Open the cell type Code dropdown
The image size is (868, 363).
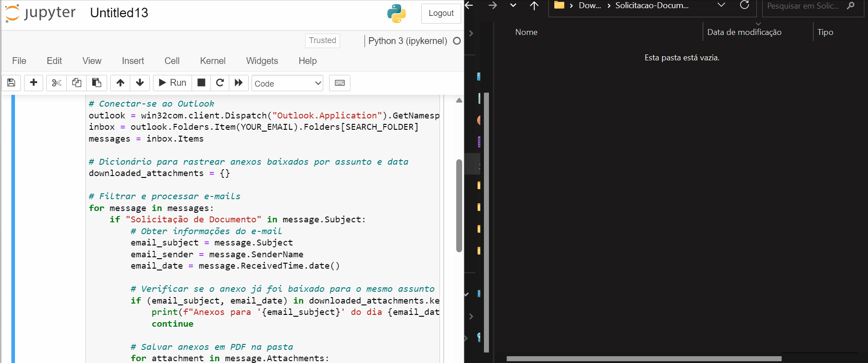pos(287,83)
